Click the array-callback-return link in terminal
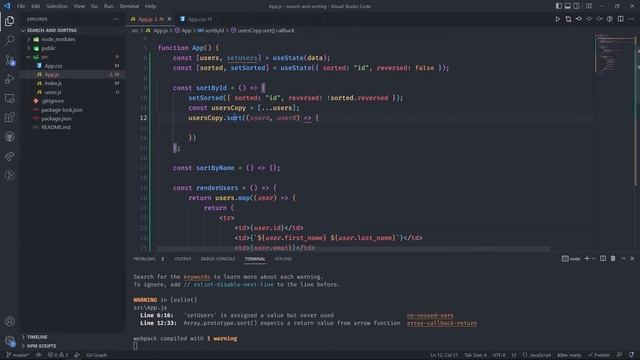Image resolution: width=640 pixels, height=360 pixels. point(442,323)
